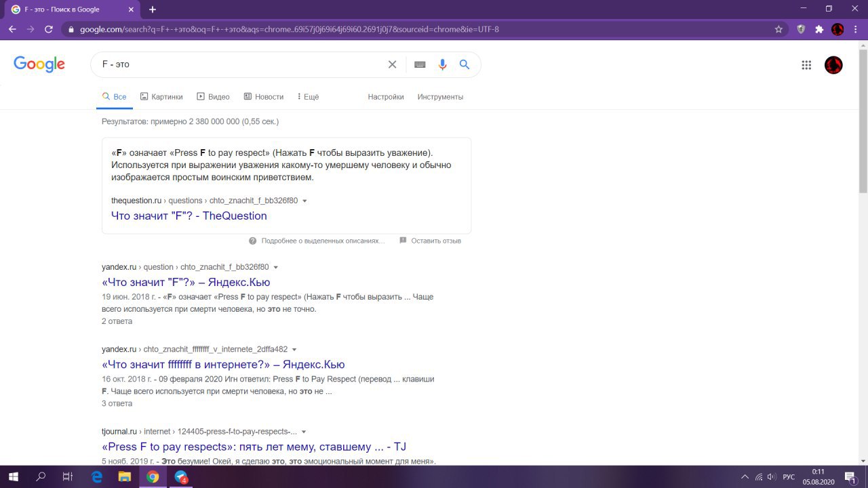The height and width of the screenshot is (488, 868).
Task: Expand the arrow beside the tjournal.ru URL
Action: [x=304, y=432]
